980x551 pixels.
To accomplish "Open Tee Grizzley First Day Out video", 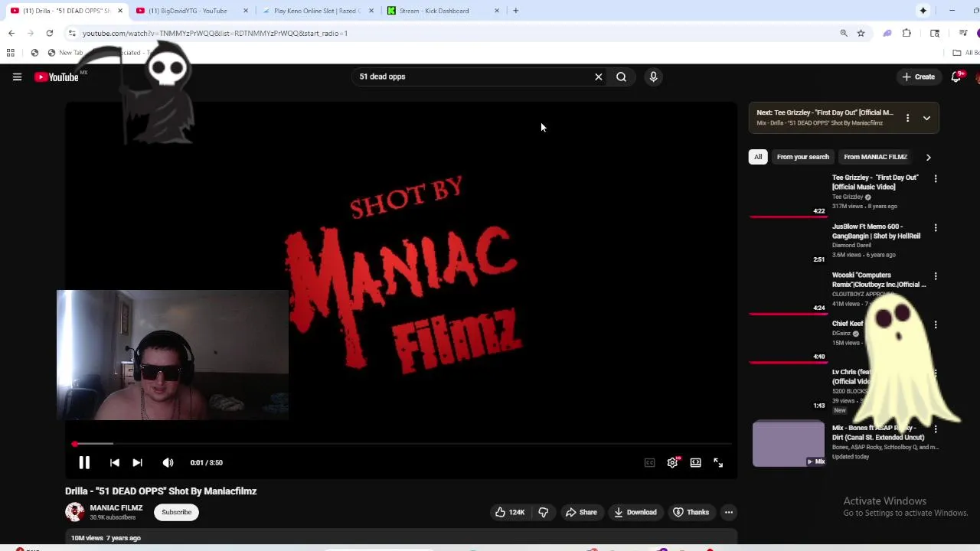I will pos(875,182).
